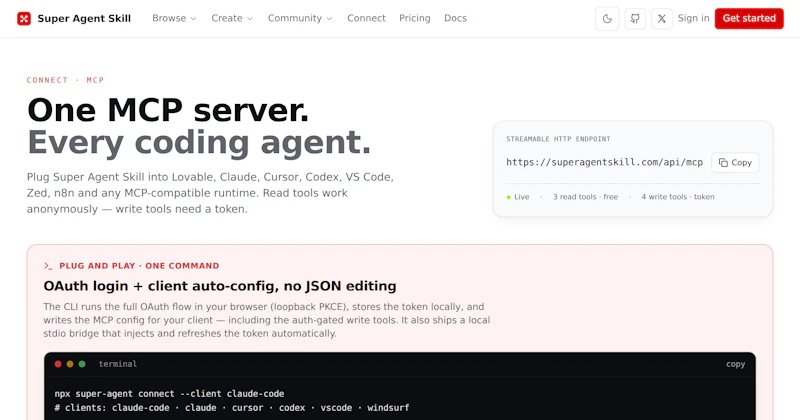Viewport: 800px width, 420px height.
Task: Click the terminal copy button
Action: point(735,364)
